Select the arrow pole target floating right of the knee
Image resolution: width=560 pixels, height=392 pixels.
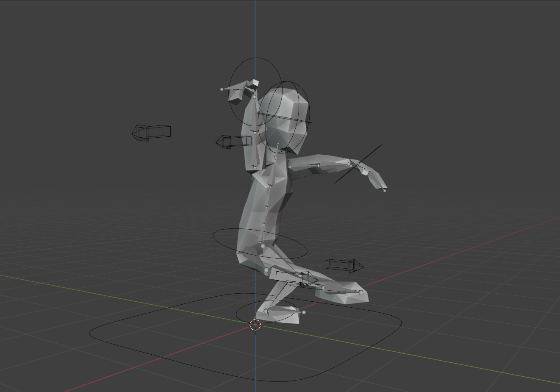point(344,266)
